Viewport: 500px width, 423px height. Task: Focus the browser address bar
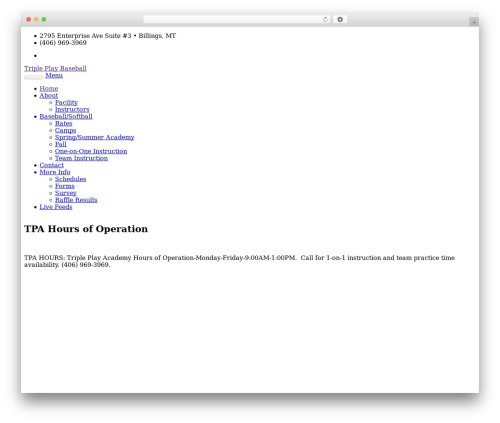(236, 19)
